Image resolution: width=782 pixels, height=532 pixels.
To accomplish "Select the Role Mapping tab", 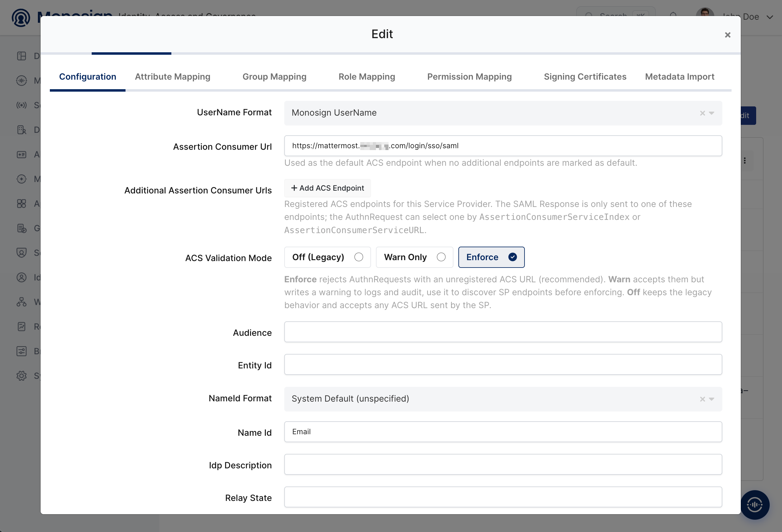I will 367,77.
